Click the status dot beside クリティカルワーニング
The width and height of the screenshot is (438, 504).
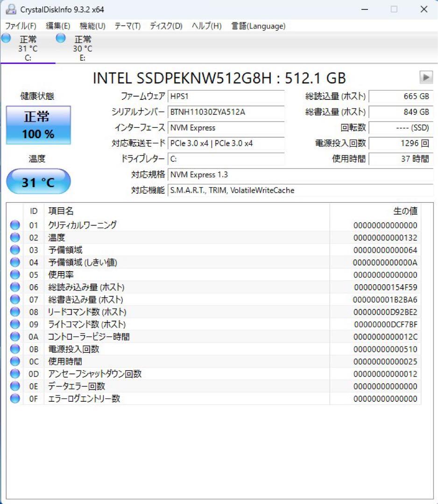point(14,225)
